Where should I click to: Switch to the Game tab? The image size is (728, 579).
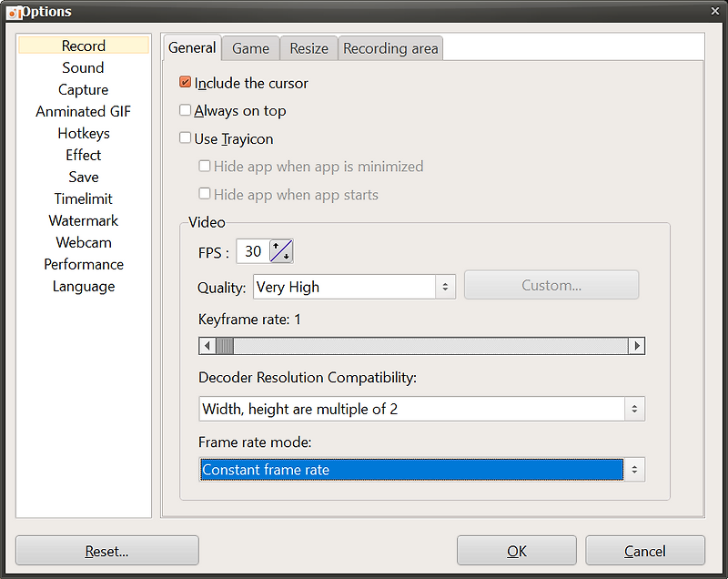[249, 48]
